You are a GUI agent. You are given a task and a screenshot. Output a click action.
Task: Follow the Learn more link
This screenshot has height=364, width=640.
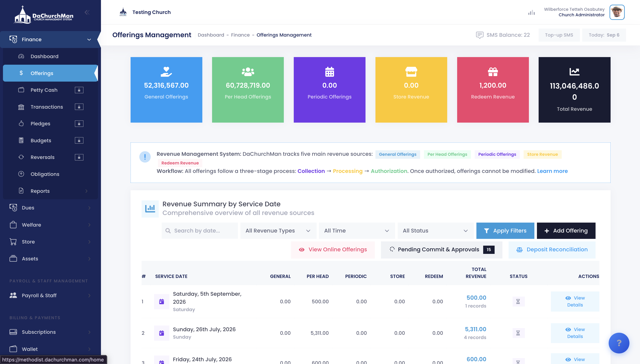coord(552,171)
